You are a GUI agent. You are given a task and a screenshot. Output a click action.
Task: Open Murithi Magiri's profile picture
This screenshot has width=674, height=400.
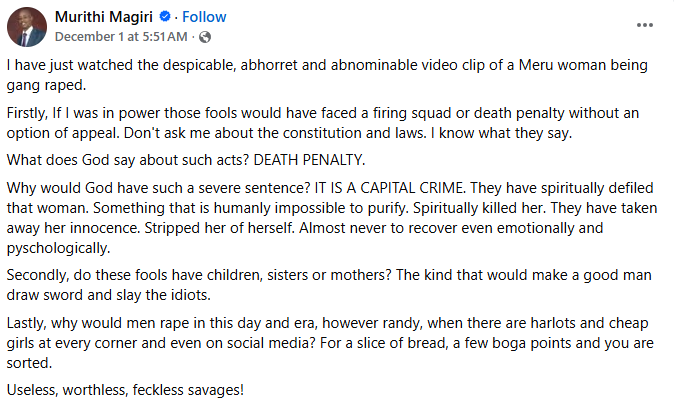click(27, 26)
